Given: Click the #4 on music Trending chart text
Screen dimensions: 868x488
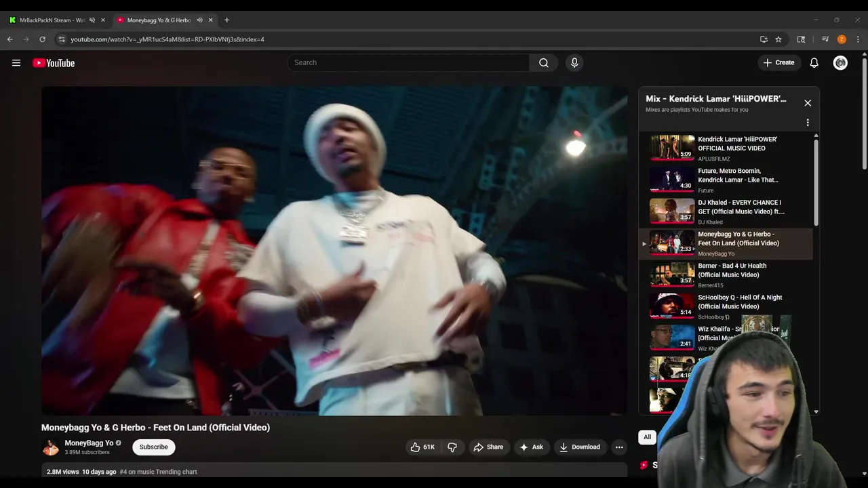Looking at the screenshot, I should pyautogui.click(x=159, y=472).
